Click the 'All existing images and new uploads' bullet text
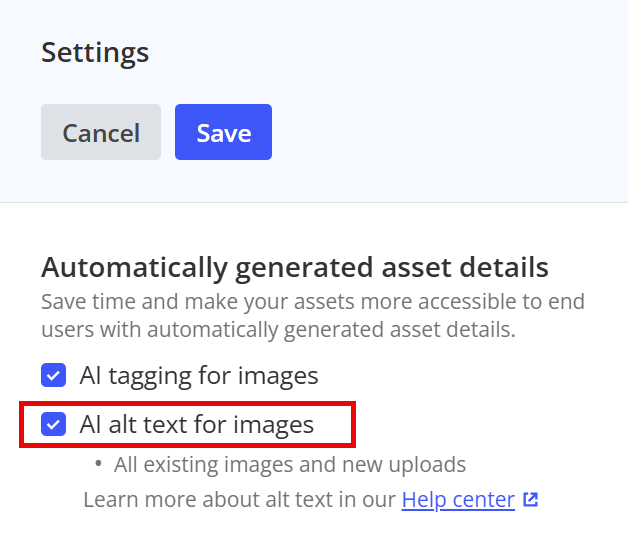628x547 pixels. coord(290,465)
